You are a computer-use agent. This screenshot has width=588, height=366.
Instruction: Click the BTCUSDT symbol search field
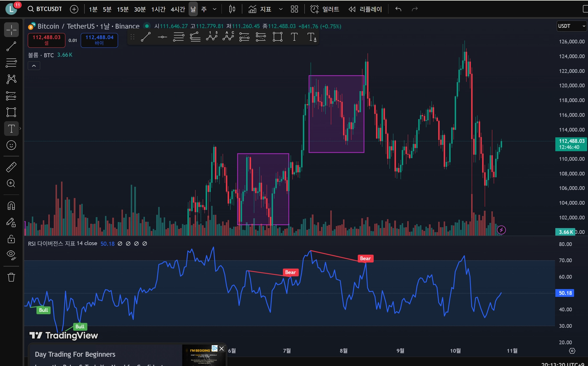point(45,9)
